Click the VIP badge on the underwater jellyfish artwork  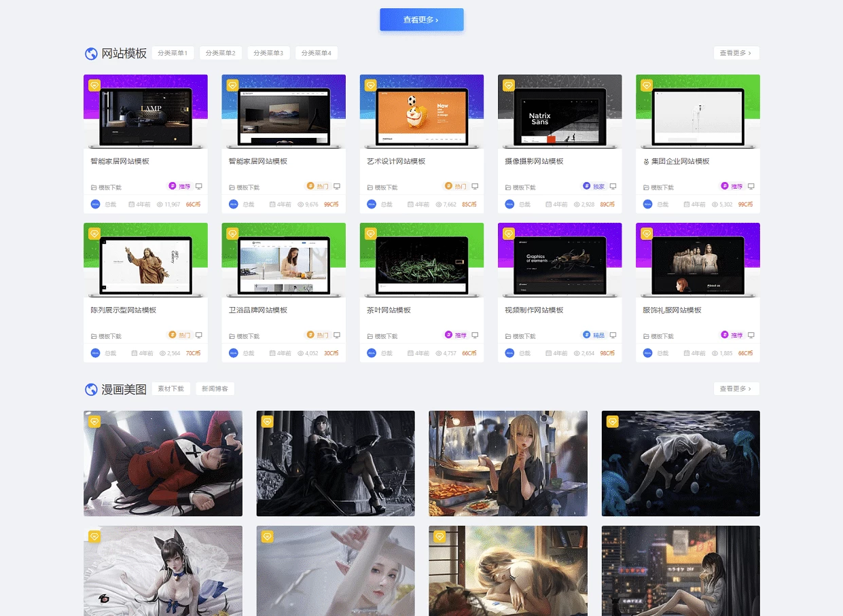point(612,421)
